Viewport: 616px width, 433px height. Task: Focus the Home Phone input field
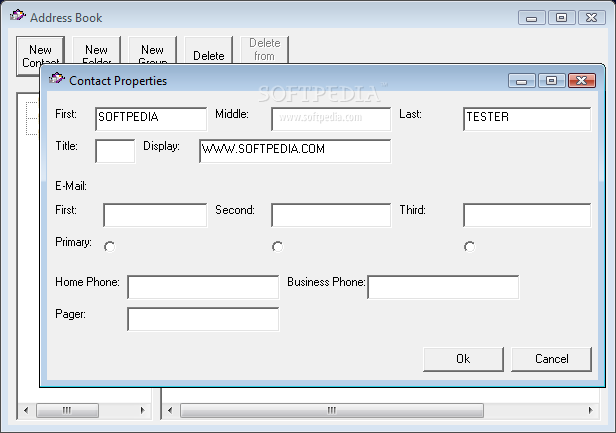(203, 287)
